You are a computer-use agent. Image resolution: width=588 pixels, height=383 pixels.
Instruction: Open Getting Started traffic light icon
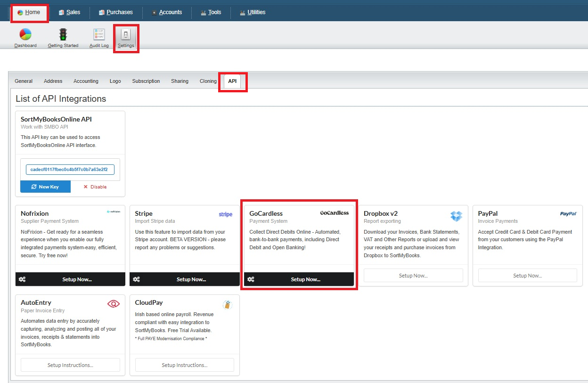click(x=63, y=34)
